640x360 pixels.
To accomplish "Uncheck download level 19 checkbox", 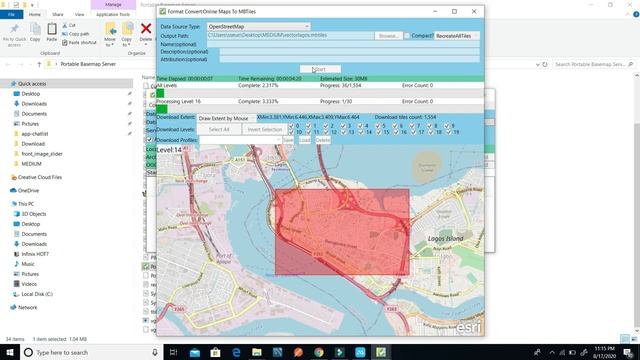I will 448,132.
